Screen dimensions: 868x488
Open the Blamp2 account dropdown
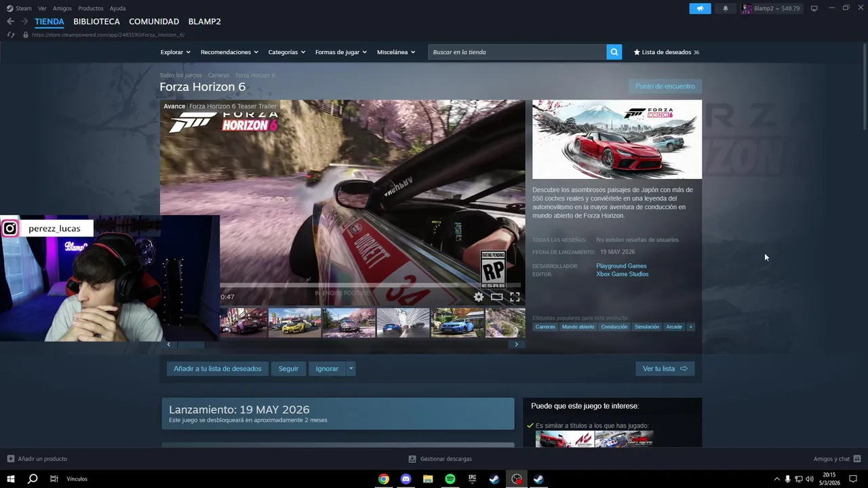(771, 8)
